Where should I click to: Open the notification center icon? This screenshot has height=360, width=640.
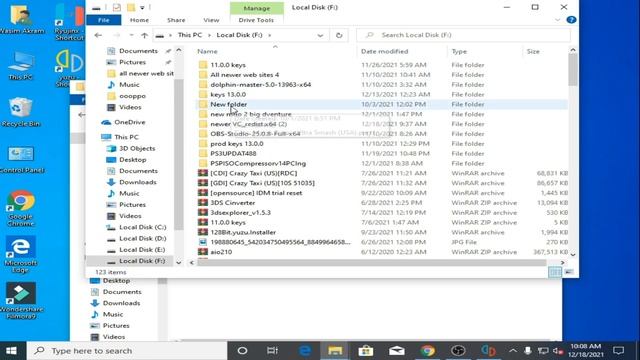[x=619, y=350]
